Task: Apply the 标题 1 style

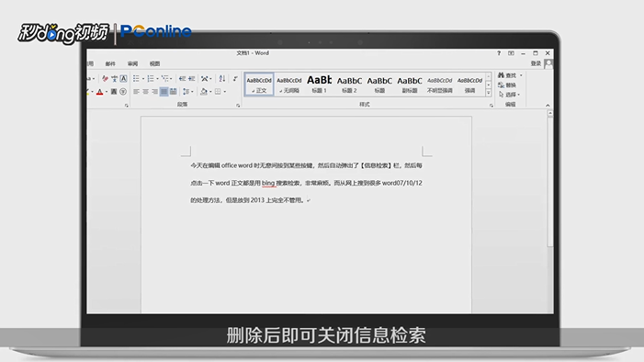Action: 319,85
